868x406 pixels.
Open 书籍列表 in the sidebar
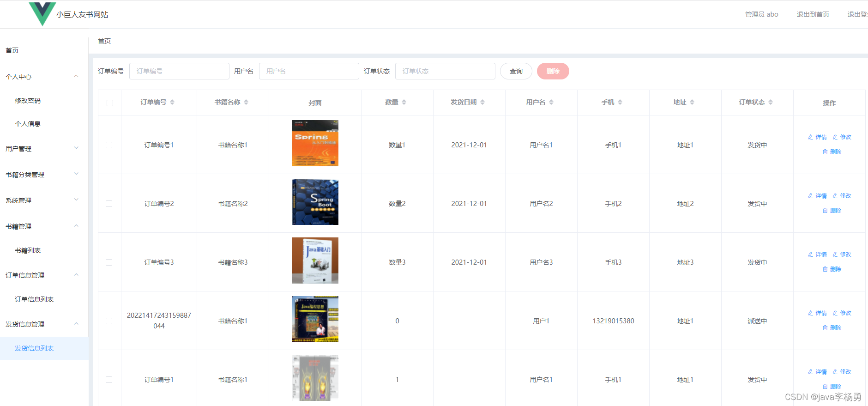[28, 250]
